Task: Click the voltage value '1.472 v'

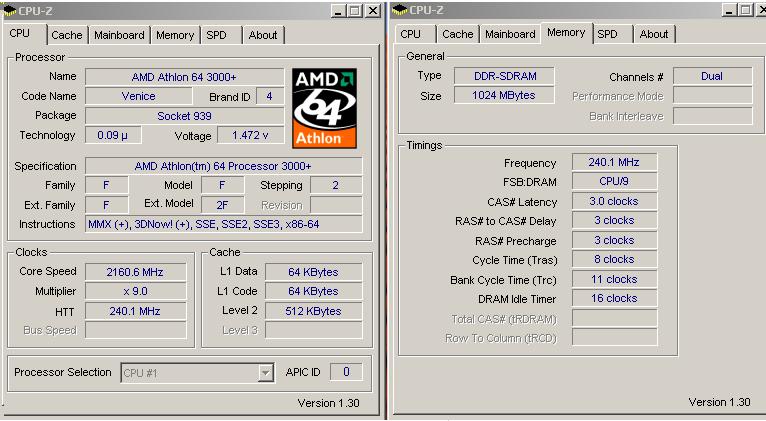Action: [x=250, y=135]
